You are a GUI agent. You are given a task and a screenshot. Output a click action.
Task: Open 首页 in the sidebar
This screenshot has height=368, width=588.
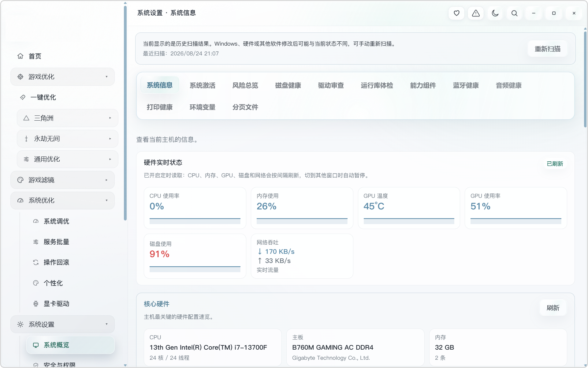62,56
